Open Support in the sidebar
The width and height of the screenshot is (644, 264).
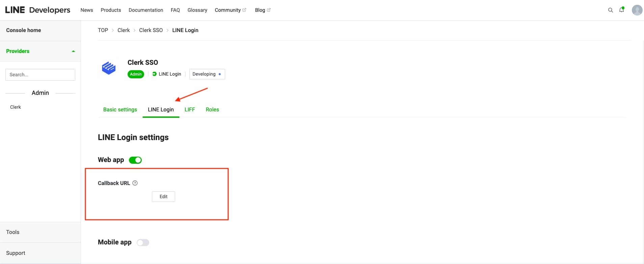(16, 253)
